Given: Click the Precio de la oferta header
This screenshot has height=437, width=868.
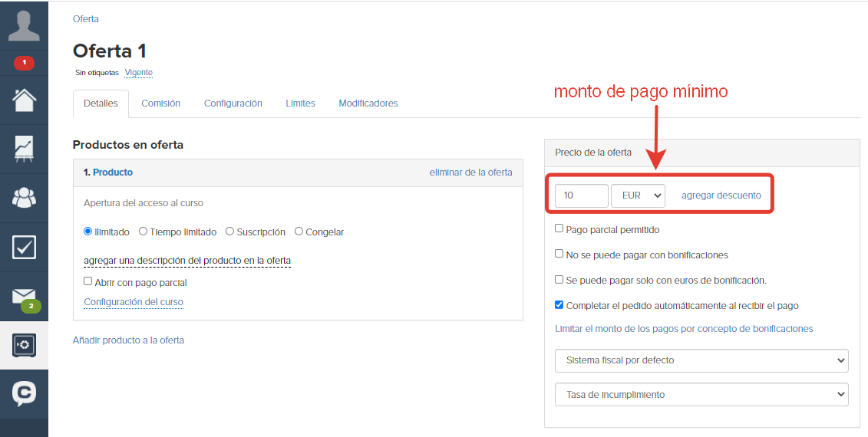Looking at the screenshot, I should (593, 153).
